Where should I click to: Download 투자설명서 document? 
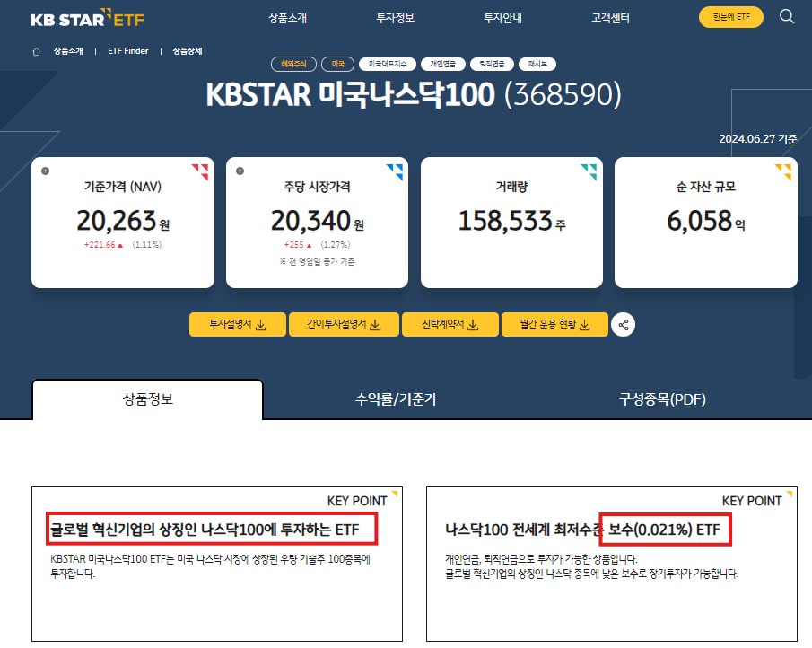(x=237, y=325)
